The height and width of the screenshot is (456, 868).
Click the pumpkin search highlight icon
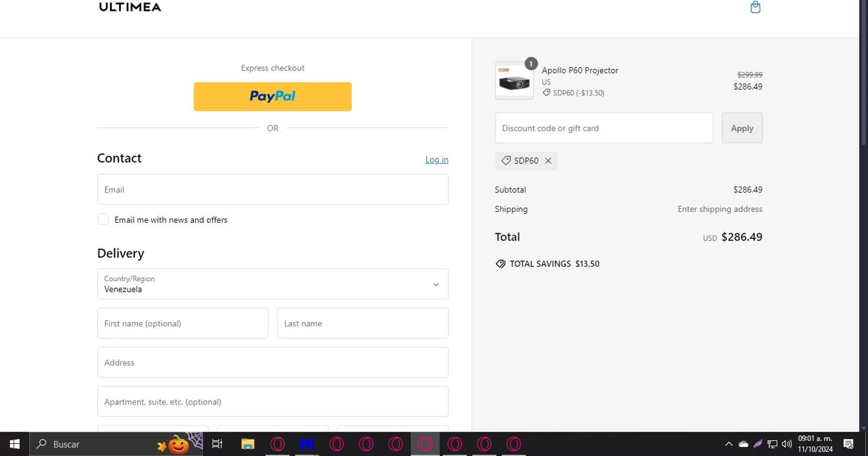click(x=178, y=444)
